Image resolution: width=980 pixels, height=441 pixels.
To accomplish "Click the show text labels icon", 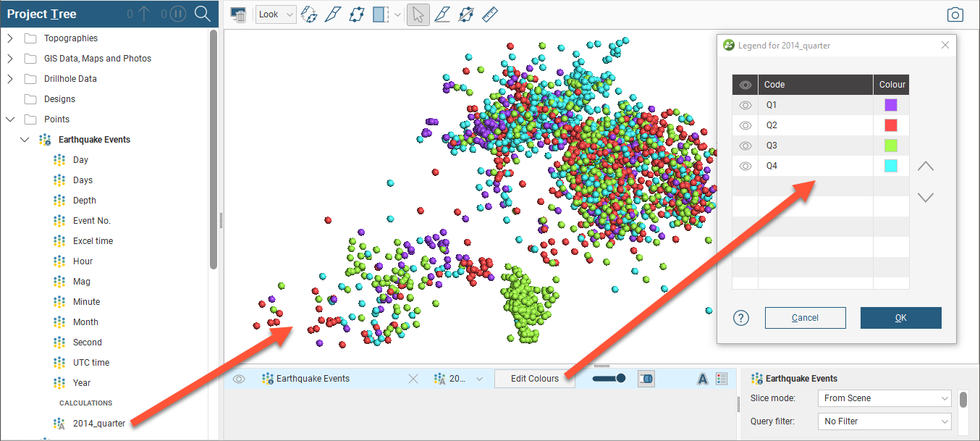I will [x=701, y=379].
